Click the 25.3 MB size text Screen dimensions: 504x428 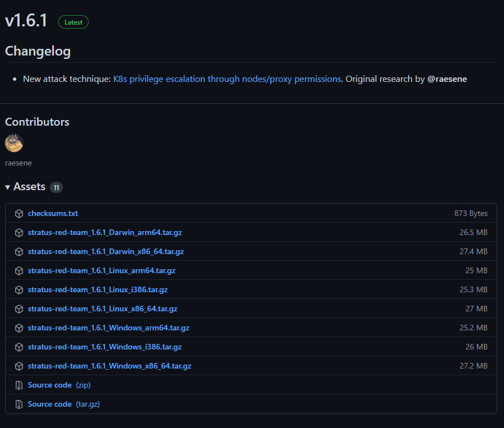pyautogui.click(x=474, y=290)
